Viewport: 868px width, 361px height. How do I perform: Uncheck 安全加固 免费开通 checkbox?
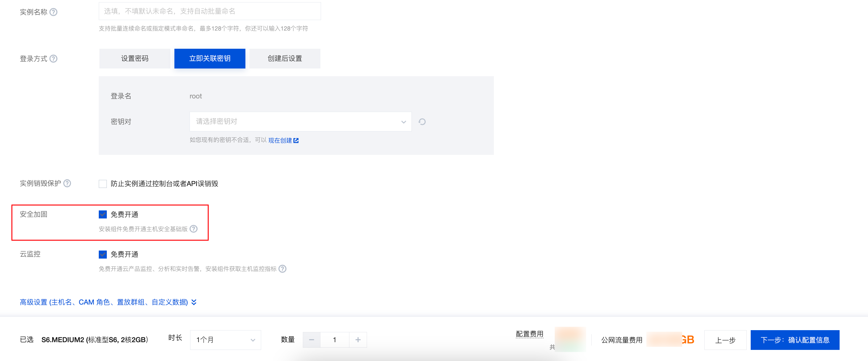pyautogui.click(x=103, y=214)
